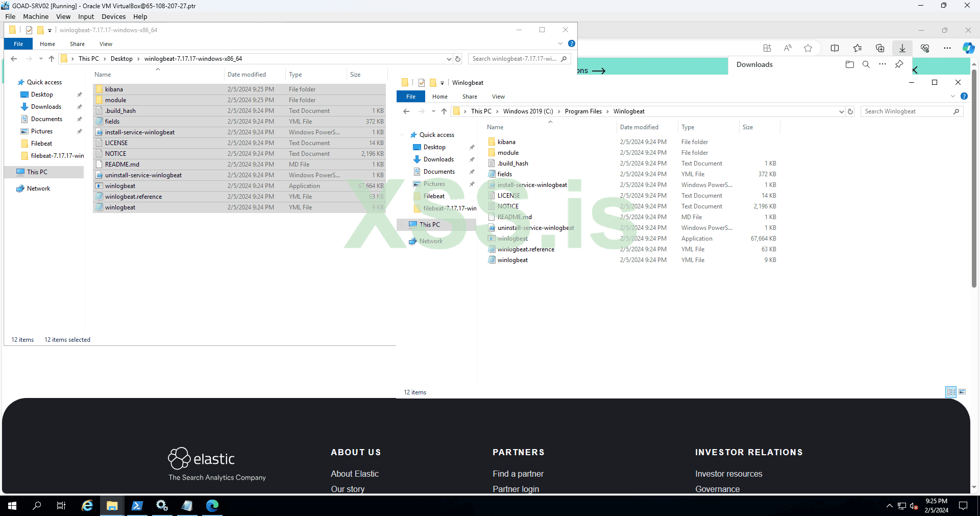Open downloads folder icon in Downloads panel
This screenshot has height=516, width=980.
pos(850,64)
